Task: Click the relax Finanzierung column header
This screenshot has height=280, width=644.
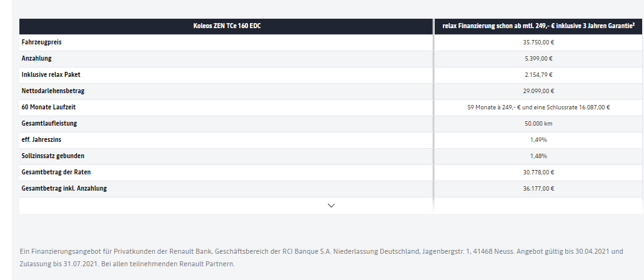Action: pyautogui.click(x=539, y=26)
